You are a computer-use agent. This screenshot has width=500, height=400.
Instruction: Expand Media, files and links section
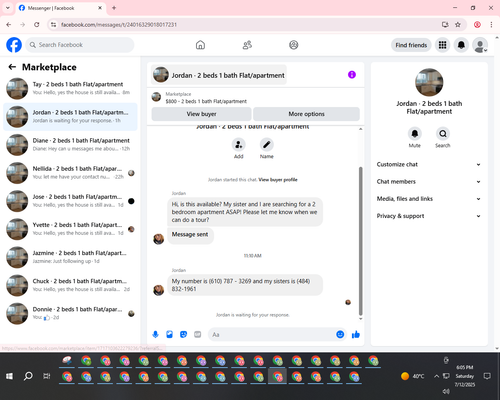coord(429,199)
